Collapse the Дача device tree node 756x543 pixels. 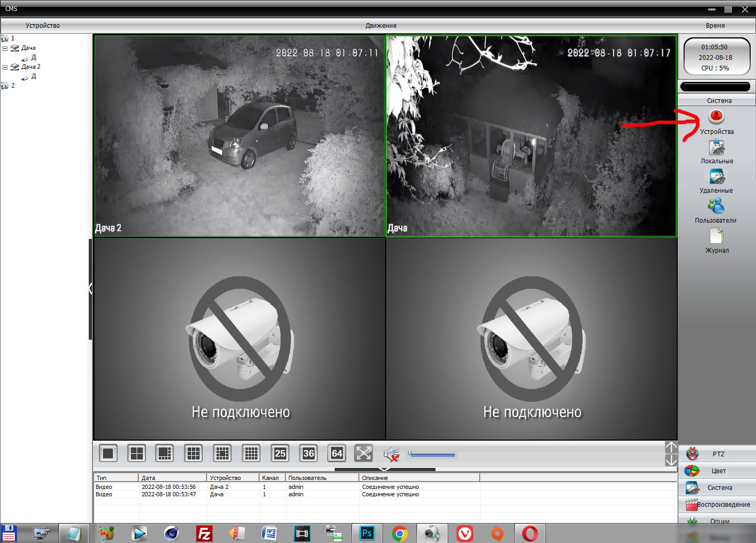click(x=5, y=48)
